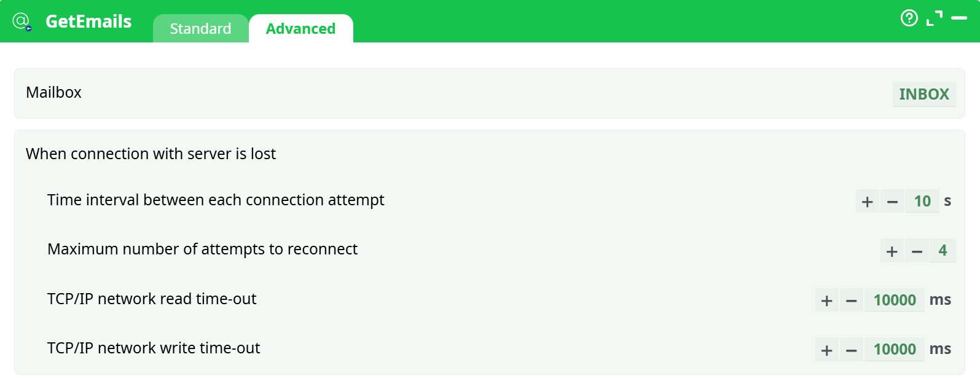Click the GetEmails @ logo icon

tap(22, 20)
